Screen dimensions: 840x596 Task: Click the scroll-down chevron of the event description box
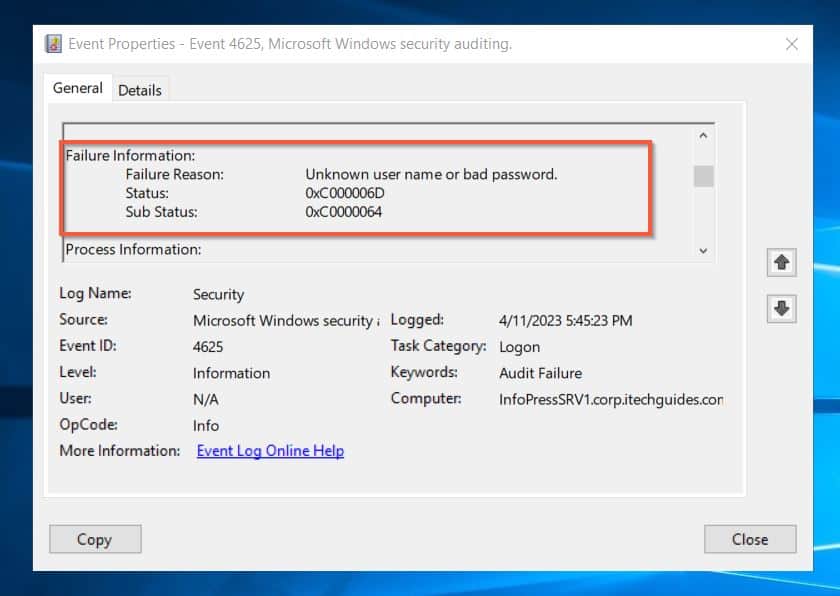702,250
